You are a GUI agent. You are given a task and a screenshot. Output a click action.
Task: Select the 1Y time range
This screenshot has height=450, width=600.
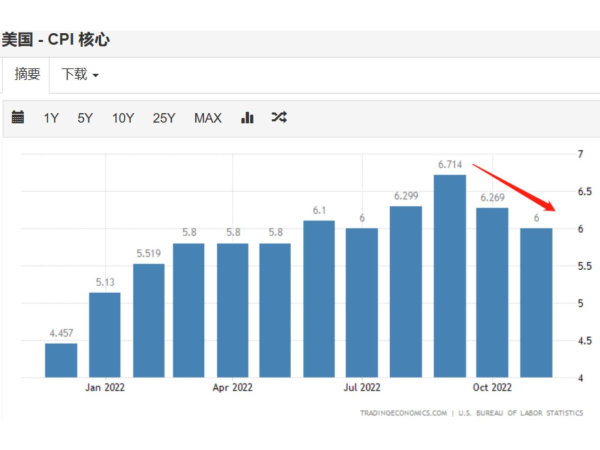[x=51, y=118]
